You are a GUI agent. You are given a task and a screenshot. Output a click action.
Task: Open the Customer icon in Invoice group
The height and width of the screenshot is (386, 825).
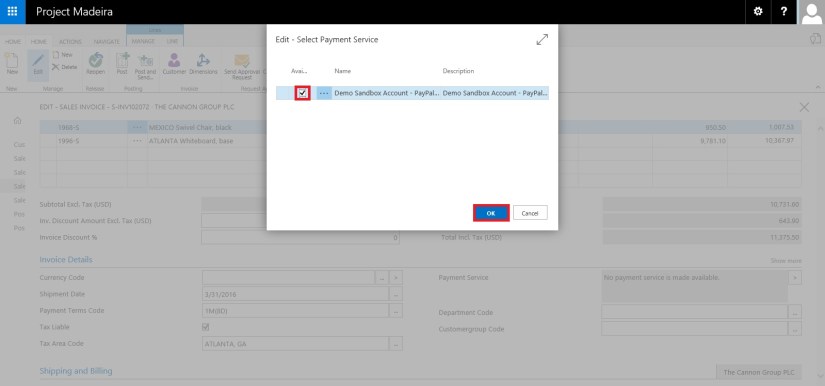[x=174, y=64]
